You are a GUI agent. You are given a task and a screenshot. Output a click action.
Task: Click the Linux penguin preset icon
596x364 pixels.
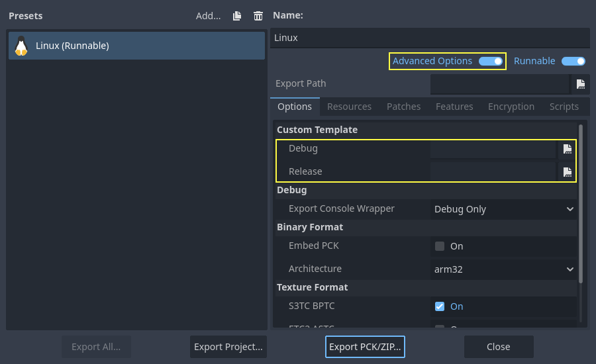pos(21,46)
